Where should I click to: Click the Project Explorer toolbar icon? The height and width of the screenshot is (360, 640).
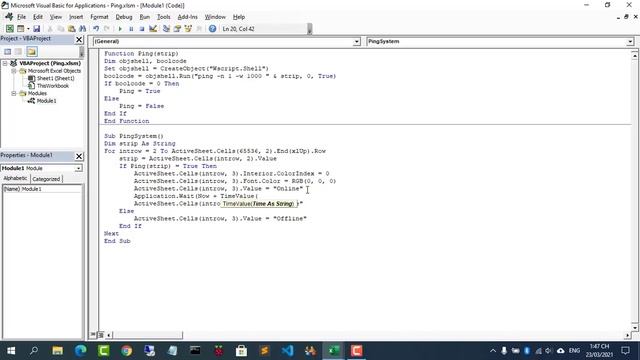click(166, 29)
